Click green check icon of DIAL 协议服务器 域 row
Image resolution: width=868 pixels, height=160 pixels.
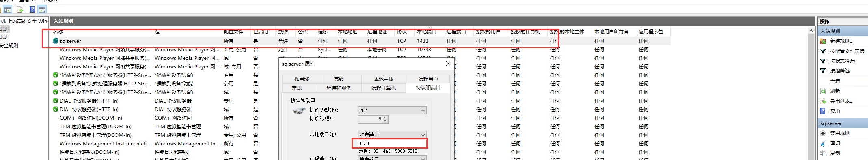coord(56,109)
